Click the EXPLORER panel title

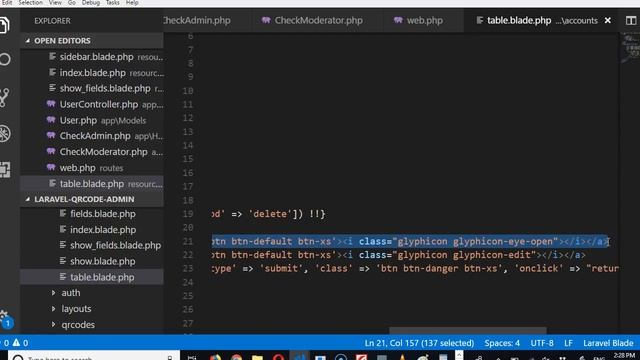click(x=52, y=20)
